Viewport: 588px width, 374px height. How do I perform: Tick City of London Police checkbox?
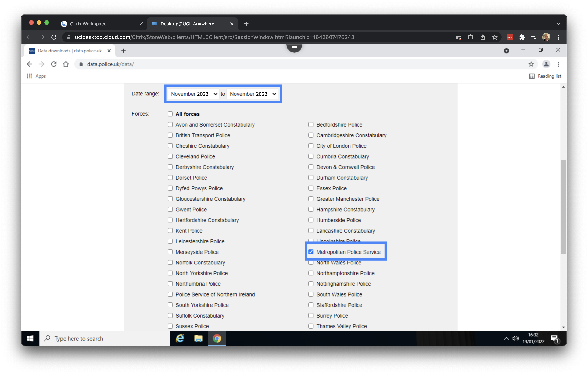311,146
